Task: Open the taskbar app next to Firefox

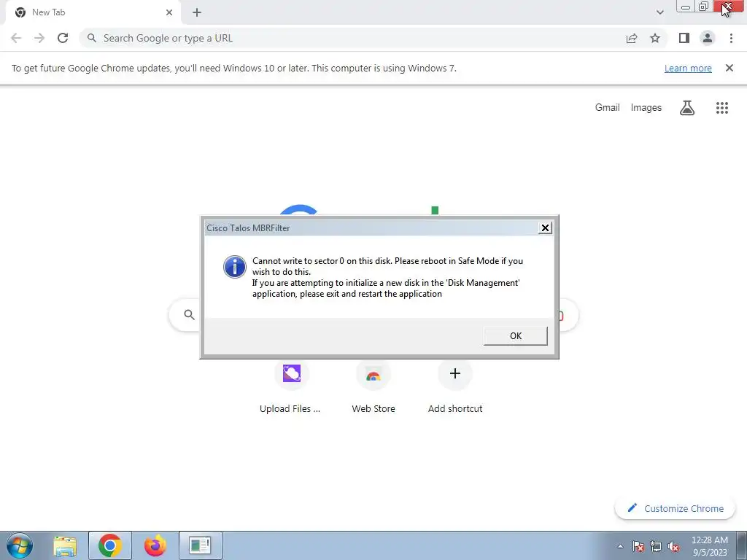Action: coord(200,545)
